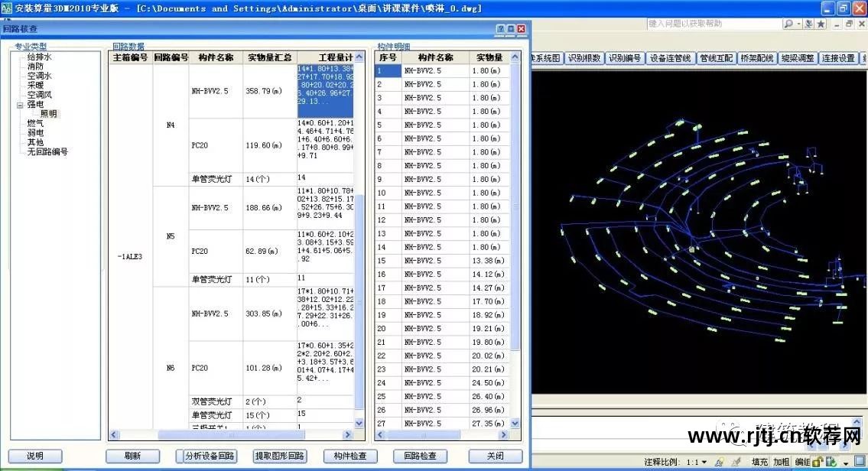Click the 识别根数 toolbar tab
The image size is (868, 471).
(584, 58)
